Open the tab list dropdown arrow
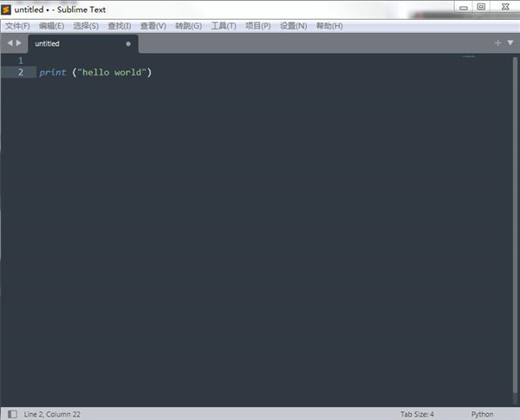The width and height of the screenshot is (520, 420). coord(510,42)
